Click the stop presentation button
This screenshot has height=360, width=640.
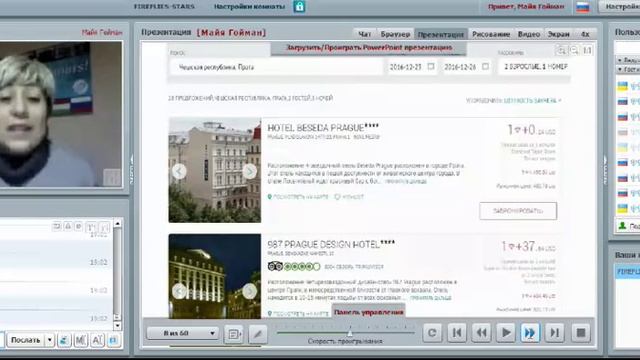coord(581,333)
